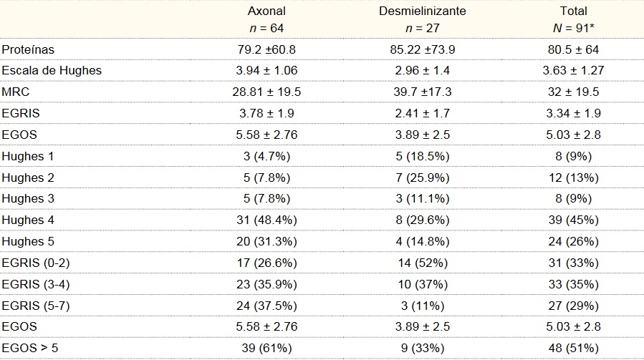Select the "Total" column header
The image size is (644, 360).
tap(573, 11)
